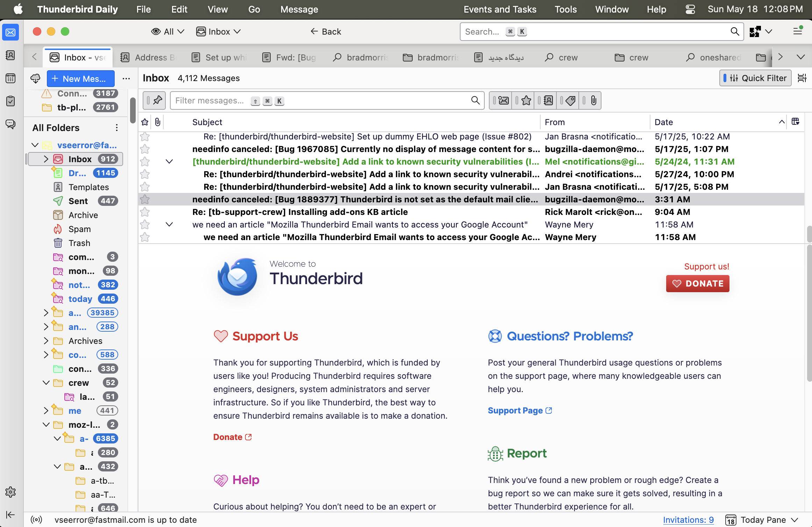Image resolution: width=812 pixels, height=527 pixels.
Task: Sort by the attachment column header
Action: click(158, 122)
